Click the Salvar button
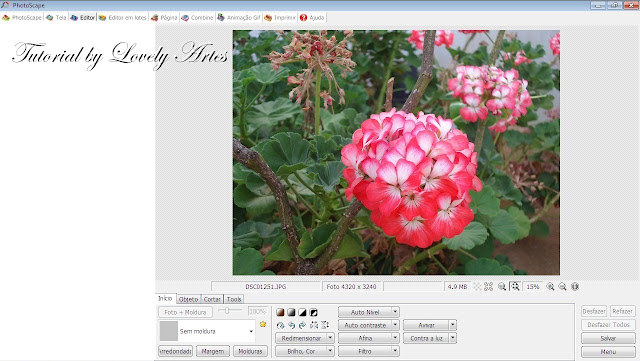The image size is (640, 361). point(608,338)
